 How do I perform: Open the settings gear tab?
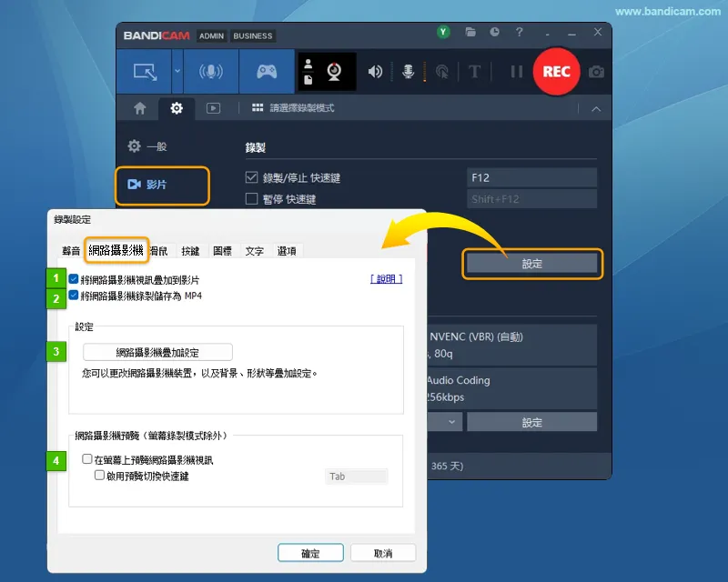tap(177, 108)
